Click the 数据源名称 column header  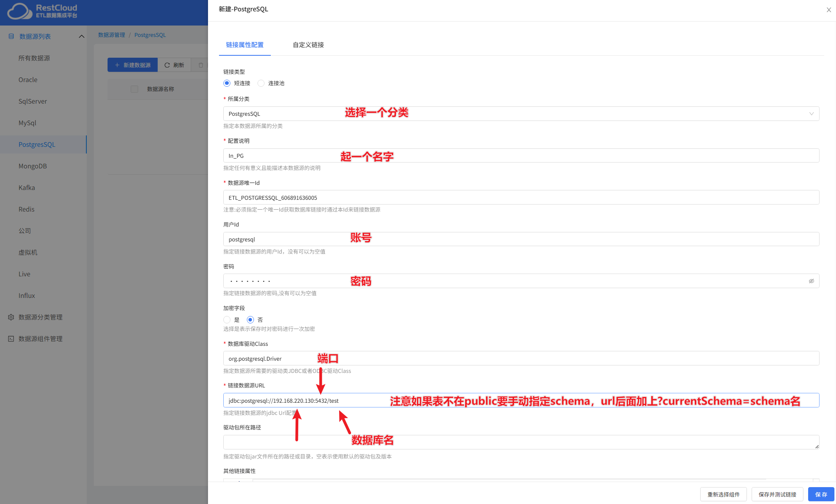pos(161,89)
